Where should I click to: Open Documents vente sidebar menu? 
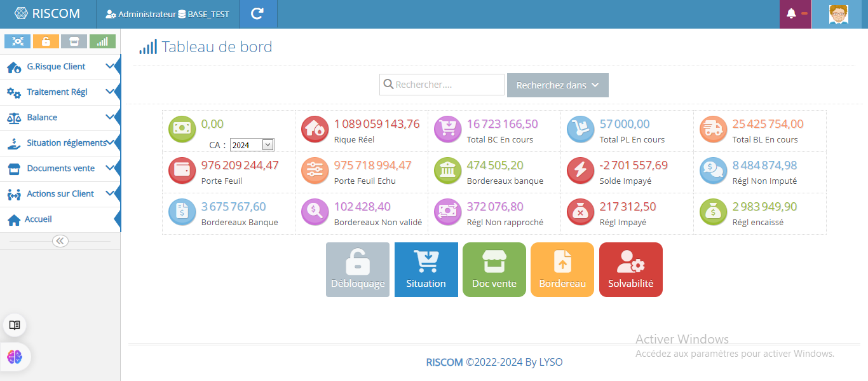point(60,169)
